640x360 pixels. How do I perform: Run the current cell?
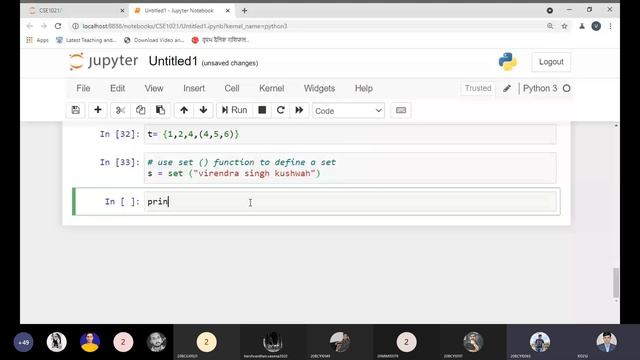tap(234, 110)
